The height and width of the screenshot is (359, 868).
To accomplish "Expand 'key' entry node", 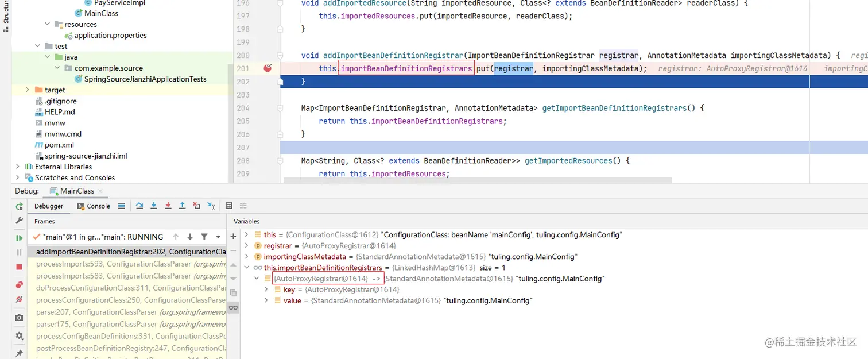I will pyautogui.click(x=266, y=289).
